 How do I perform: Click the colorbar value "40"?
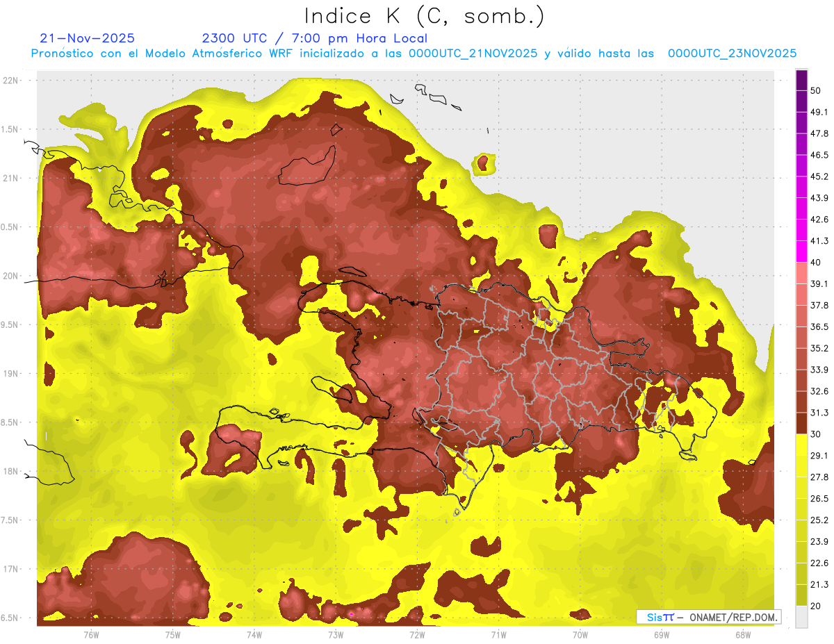click(816, 263)
